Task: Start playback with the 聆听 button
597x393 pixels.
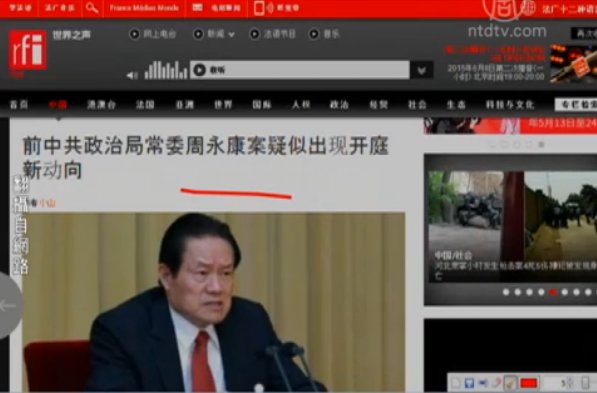Action: [x=200, y=70]
